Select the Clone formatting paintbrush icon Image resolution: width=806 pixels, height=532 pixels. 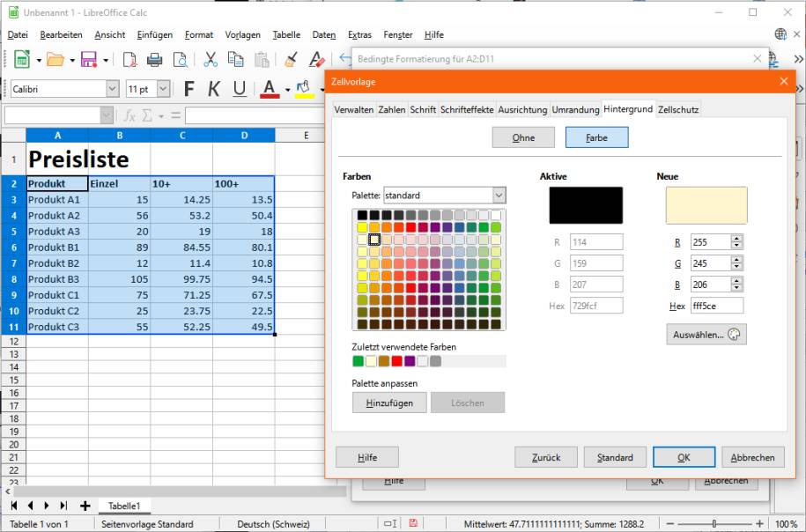click(x=292, y=60)
